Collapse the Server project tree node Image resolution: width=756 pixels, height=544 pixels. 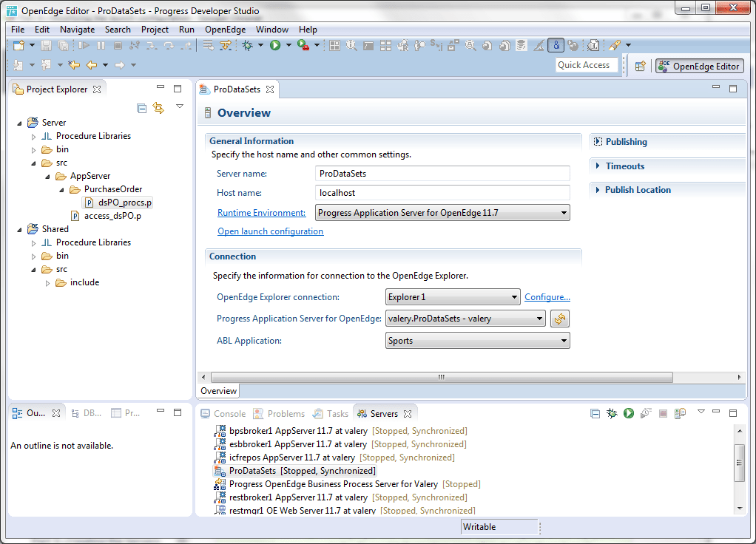[19, 123]
